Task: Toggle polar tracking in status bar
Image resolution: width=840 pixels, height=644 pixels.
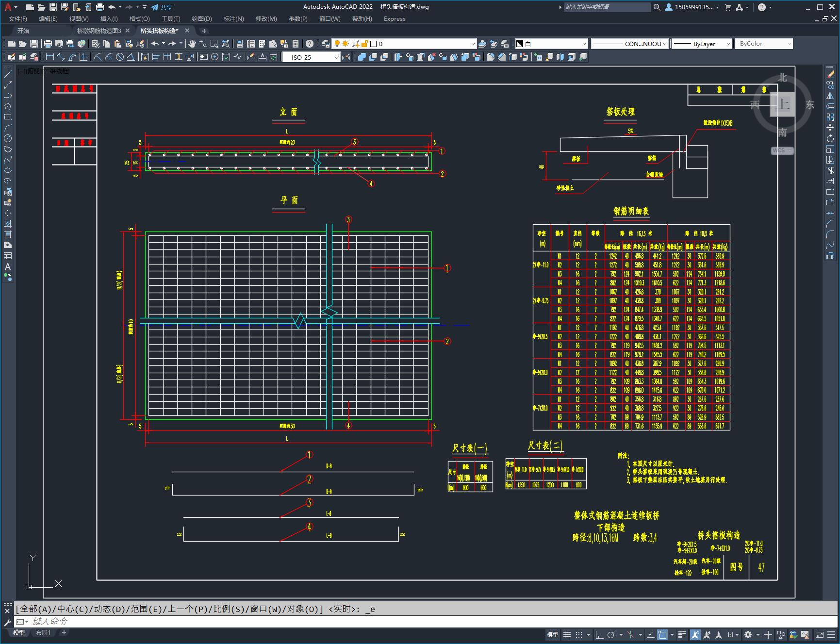Action: [x=611, y=634]
